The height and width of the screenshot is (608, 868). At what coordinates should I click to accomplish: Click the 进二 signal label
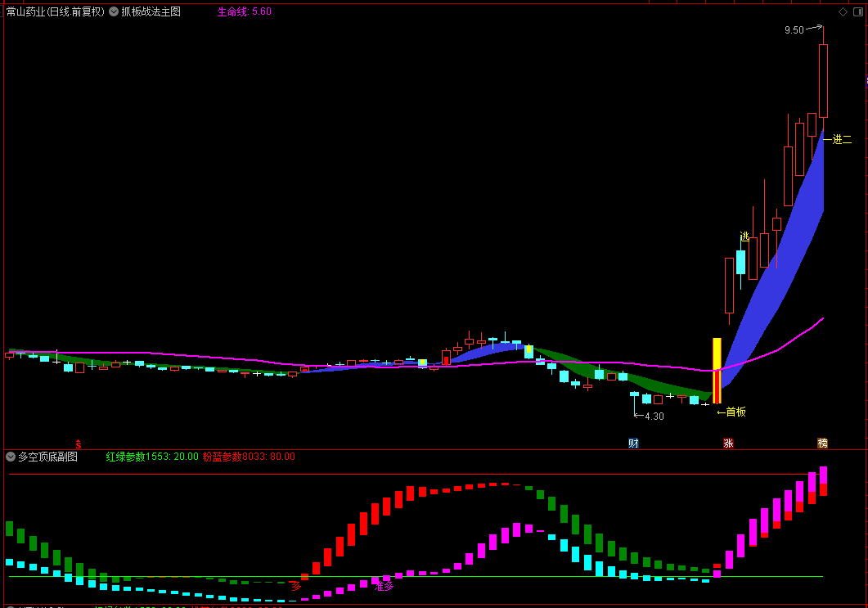[842, 140]
